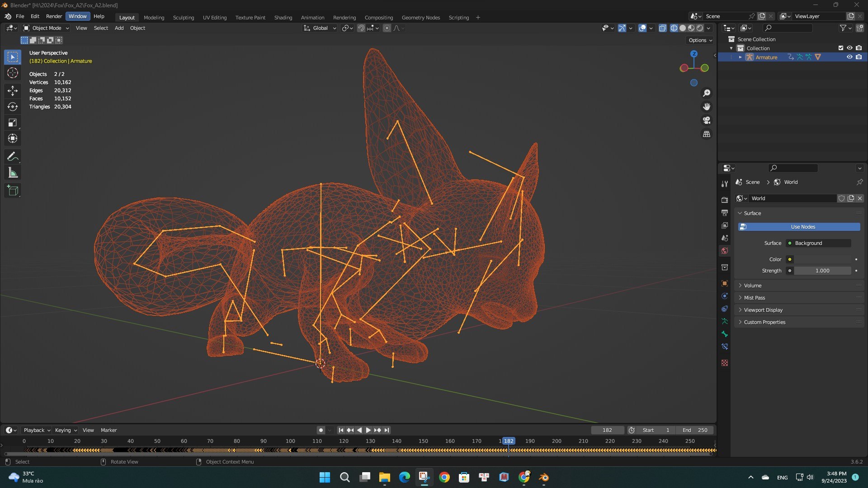Open the Object Constraints properties tab
This screenshot has height=488, width=868.
[x=725, y=309]
